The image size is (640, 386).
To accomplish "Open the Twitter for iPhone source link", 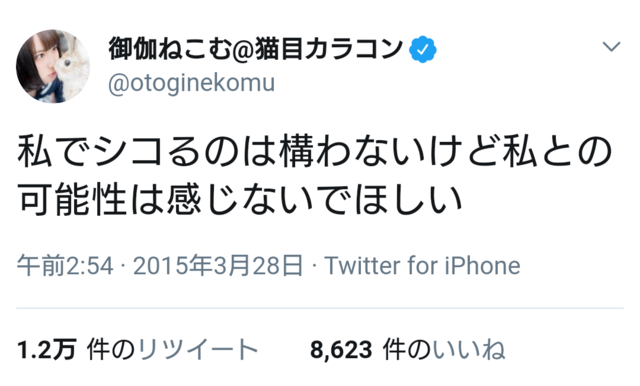I will (422, 266).
